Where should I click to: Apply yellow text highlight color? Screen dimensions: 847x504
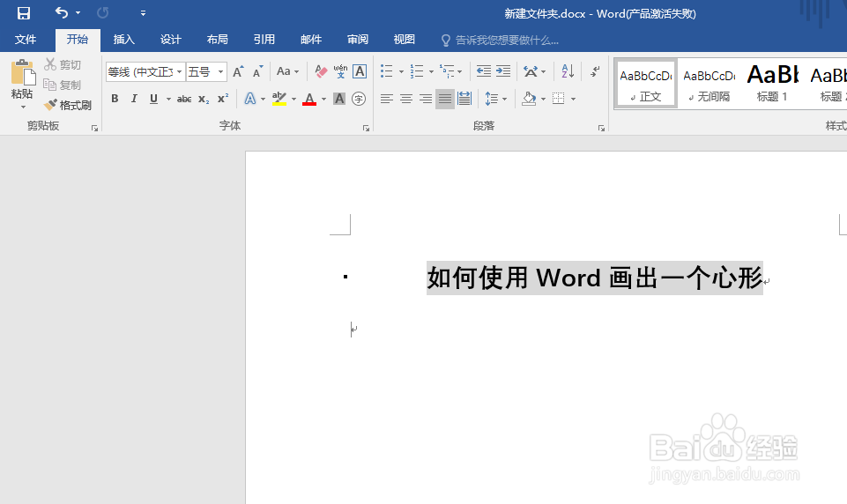(x=279, y=99)
